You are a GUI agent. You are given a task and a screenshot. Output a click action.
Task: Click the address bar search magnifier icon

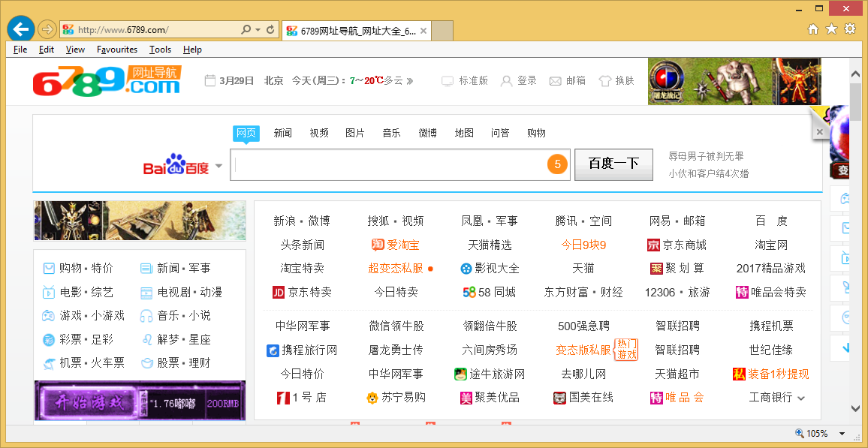pos(246,29)
